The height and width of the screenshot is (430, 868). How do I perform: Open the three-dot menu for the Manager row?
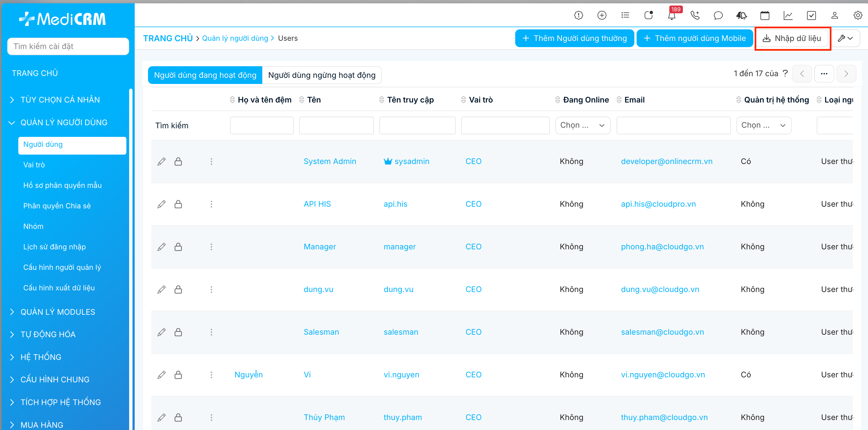pos(211,247)
